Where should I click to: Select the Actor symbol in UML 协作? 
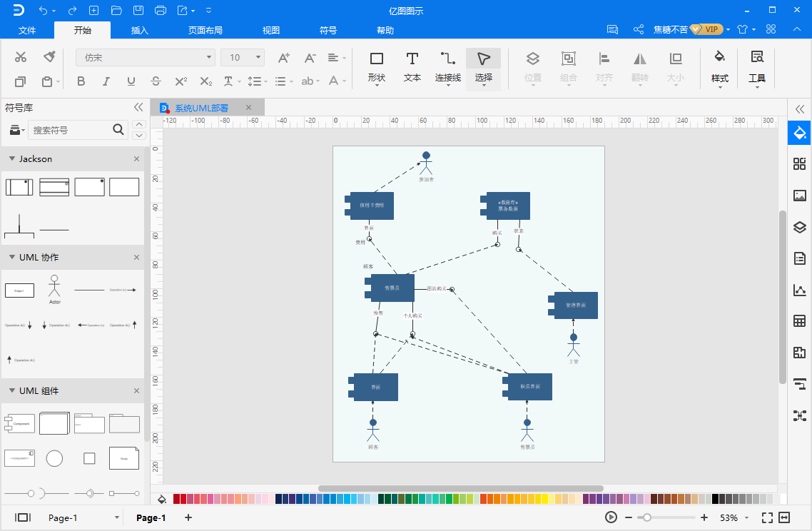54,289
